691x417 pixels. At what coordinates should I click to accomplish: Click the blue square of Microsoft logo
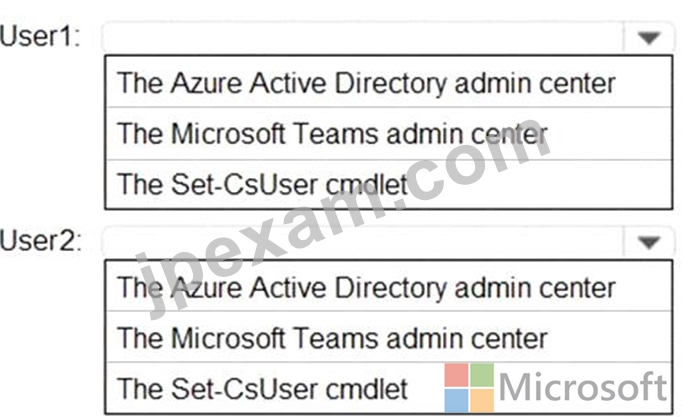tap(456, 401)
